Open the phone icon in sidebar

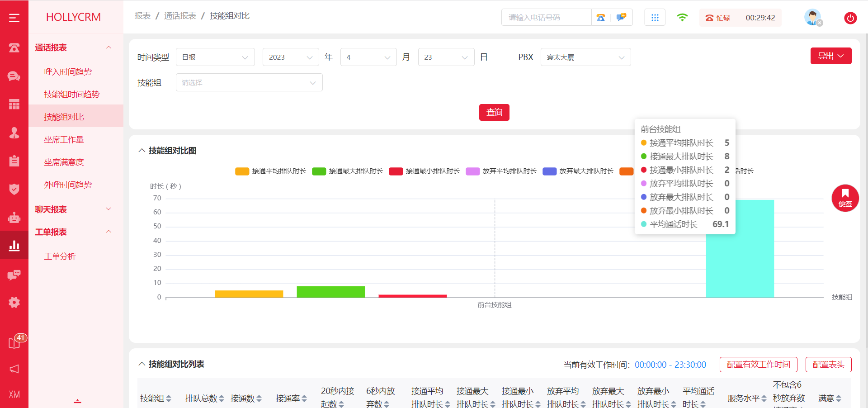pyautogui.click(x=14, y=47)
